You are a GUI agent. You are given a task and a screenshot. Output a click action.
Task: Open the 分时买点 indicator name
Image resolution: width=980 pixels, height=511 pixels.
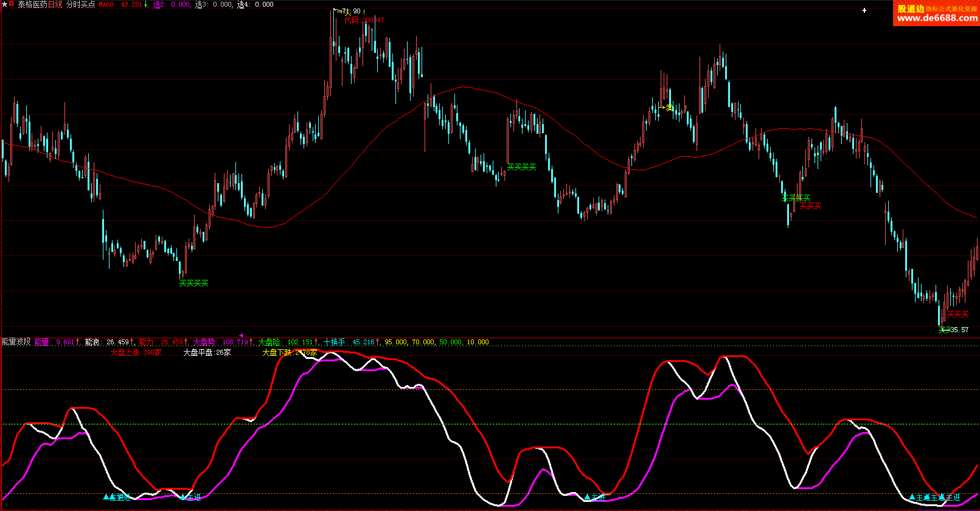coord(80,4)
